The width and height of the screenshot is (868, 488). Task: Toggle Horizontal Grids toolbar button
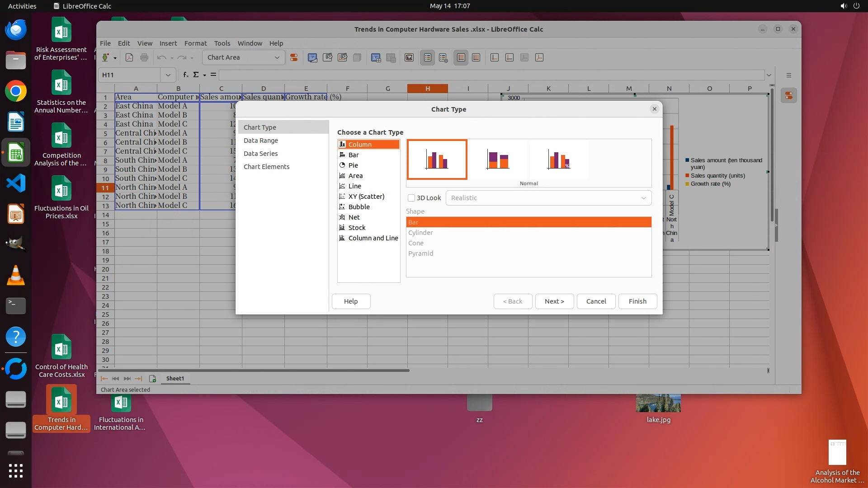(x=461, y=57)
